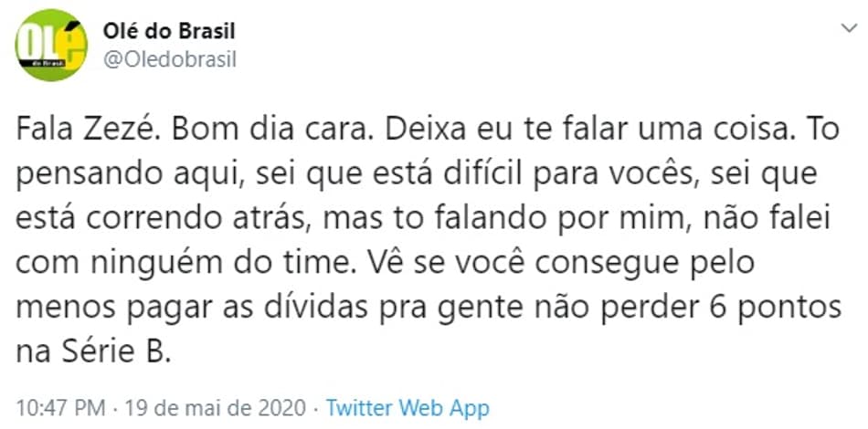Open the Twitter Web App source link
Screen dimensions: 868x429
pos(408,409)
